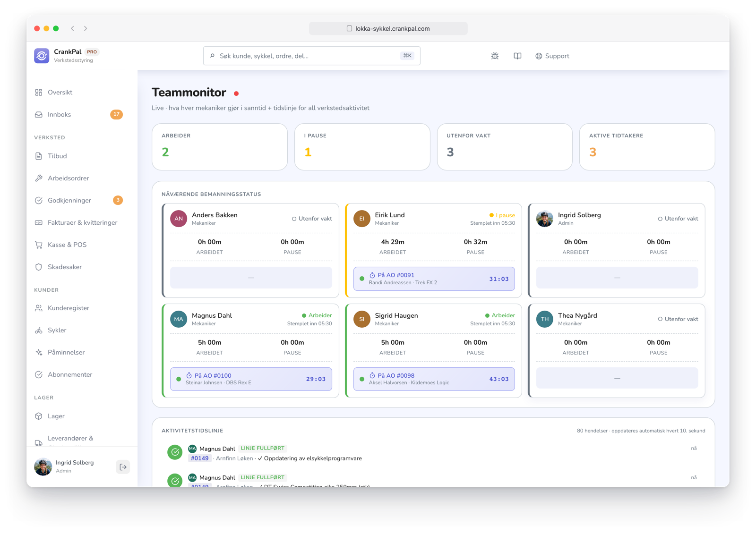Click Sigrid Haugen's Arbeider status

[500, 315]
